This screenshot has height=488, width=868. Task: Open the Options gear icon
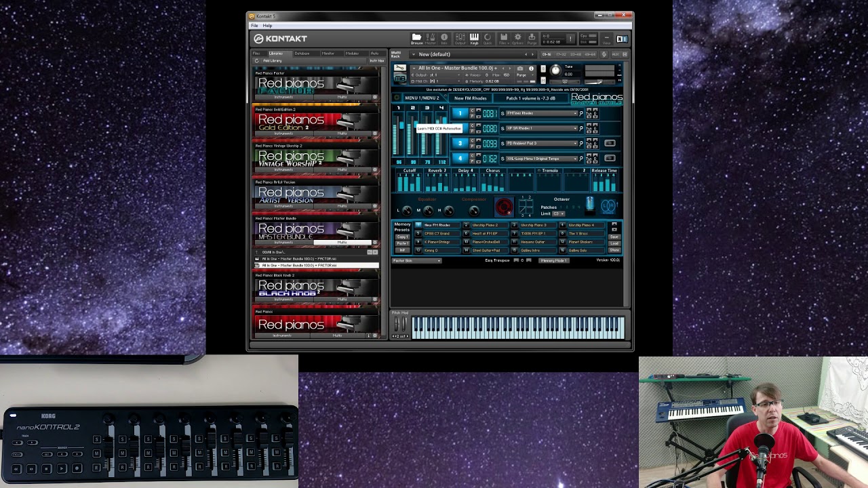[x=517, y=38]
